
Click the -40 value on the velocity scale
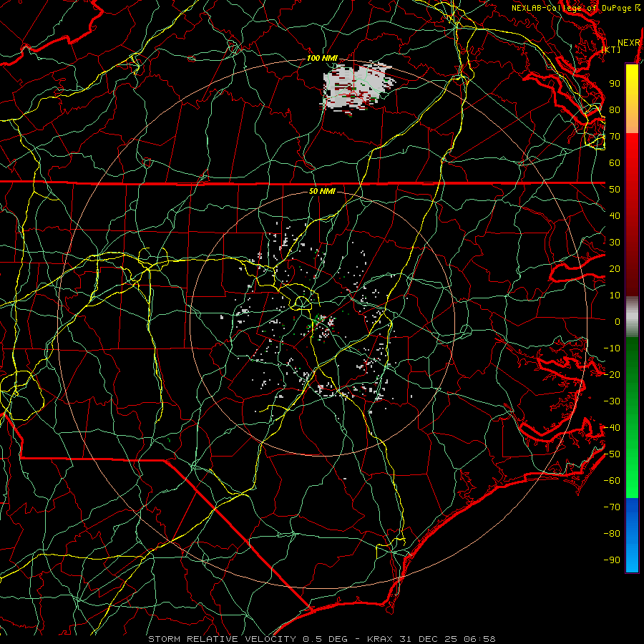[612, 428]
